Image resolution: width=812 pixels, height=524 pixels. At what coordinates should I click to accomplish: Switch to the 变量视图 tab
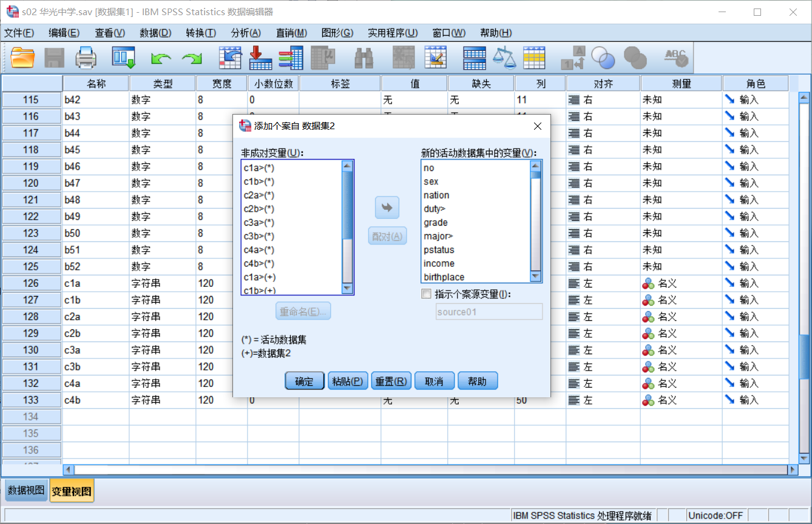coord(72,492)
